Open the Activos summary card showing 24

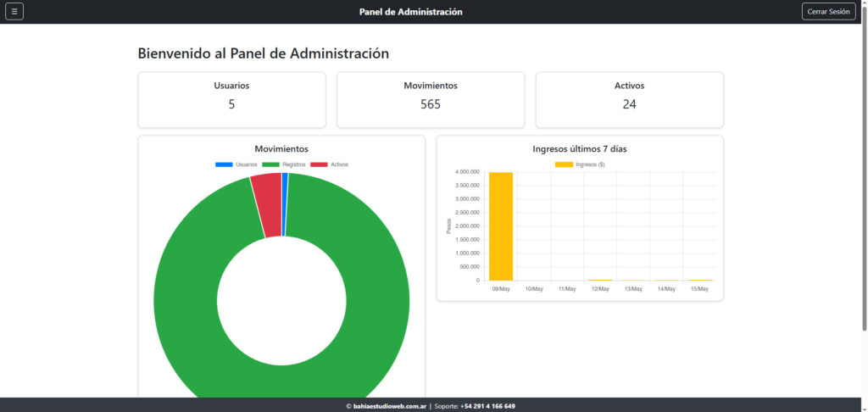tap(629, 99)
